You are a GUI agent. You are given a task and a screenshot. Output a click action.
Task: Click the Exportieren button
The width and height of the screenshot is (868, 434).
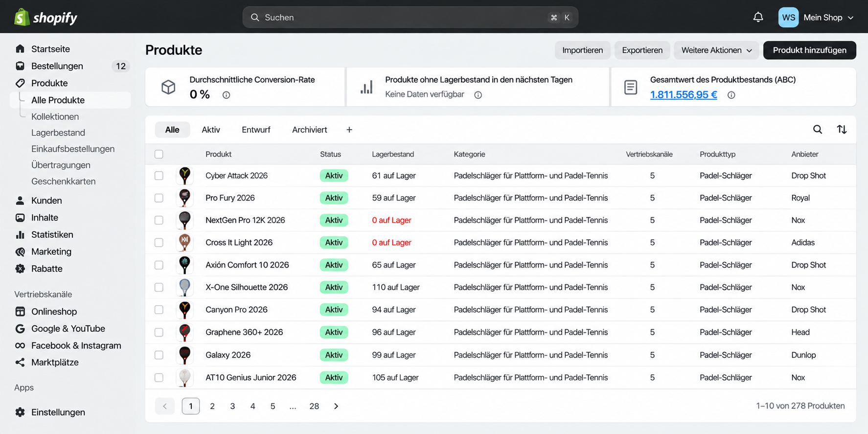click(x=642, y=50)
